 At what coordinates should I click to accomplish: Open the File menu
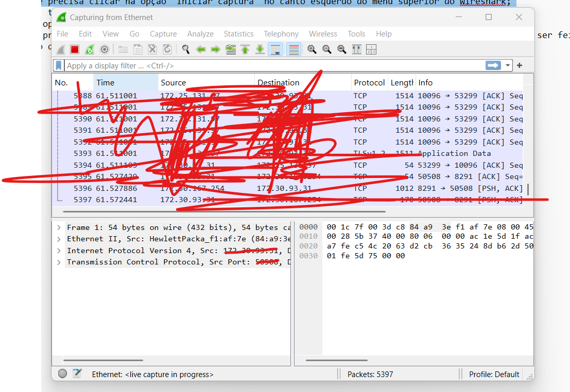62,34
